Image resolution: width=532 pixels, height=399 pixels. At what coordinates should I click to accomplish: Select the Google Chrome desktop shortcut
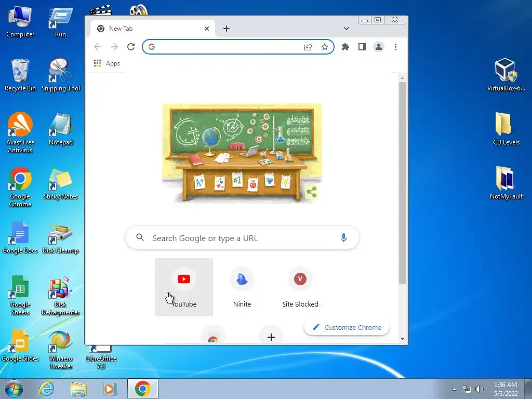click(x=20, y=187)
